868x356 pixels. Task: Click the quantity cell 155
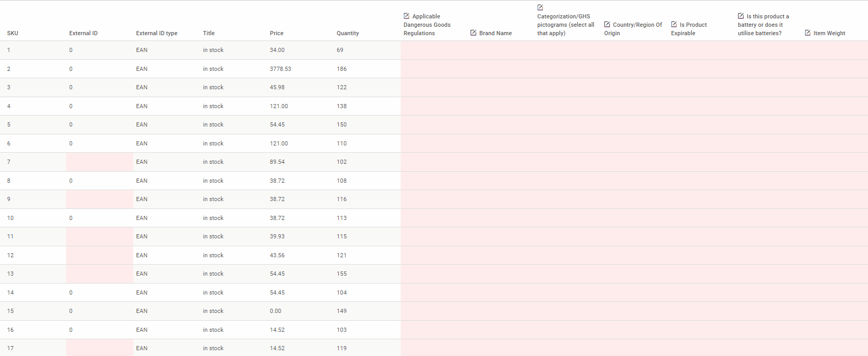pyautogui.click(x=342, y=274)
